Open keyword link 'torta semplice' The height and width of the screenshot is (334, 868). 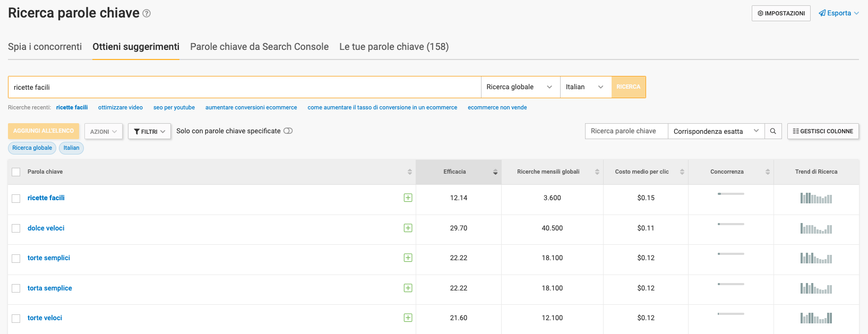pos(50,288)
